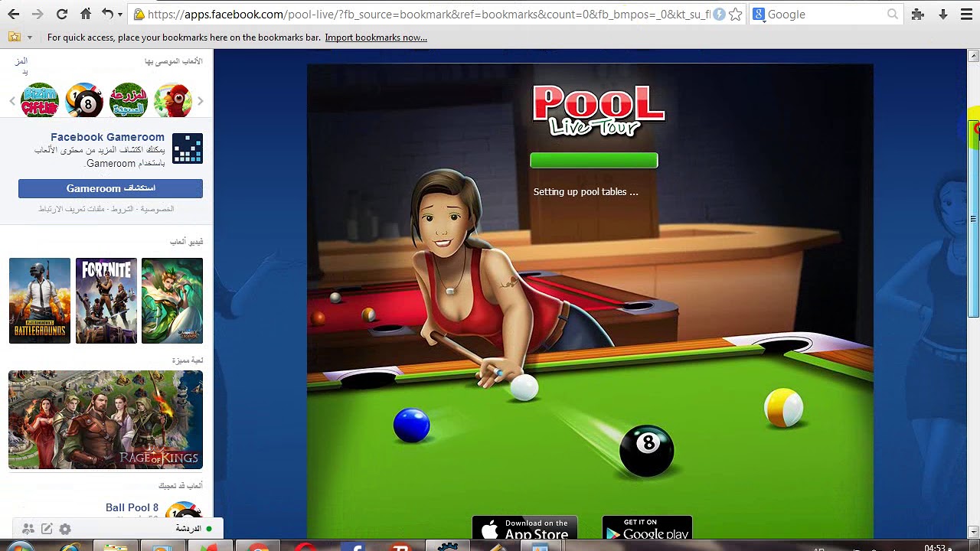
Task: Click the scrollbar up arrow
Action: (x=974, y=56)
